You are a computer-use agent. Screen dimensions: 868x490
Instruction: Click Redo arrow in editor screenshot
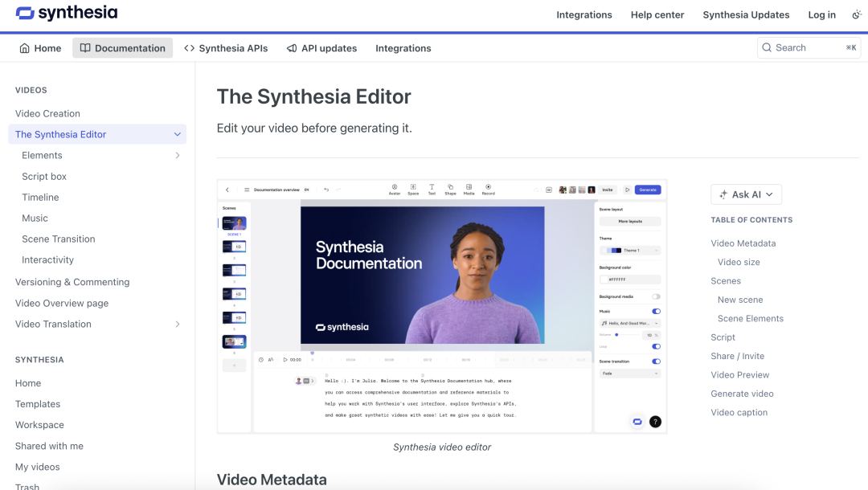point(338,190)
